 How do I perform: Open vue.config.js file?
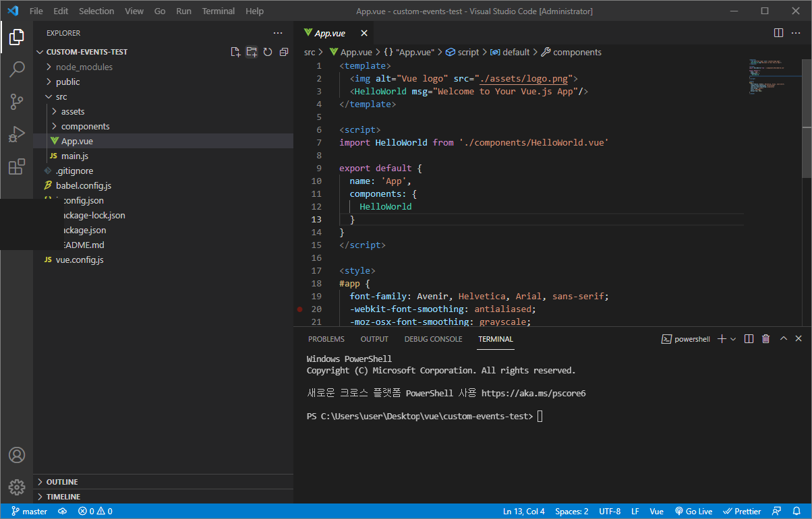coord(163,259)
